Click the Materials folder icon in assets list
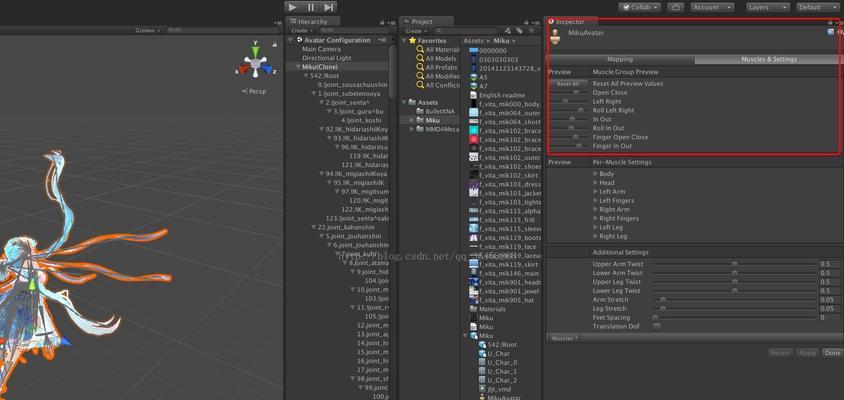Image resolution: width=844 pixels, height=400 pixels. (x=474, y=309)
